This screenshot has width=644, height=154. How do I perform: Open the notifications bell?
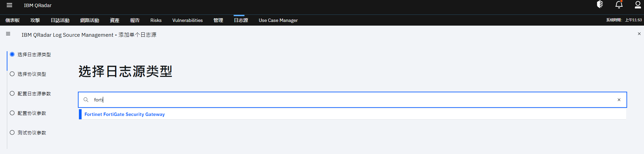619,4
